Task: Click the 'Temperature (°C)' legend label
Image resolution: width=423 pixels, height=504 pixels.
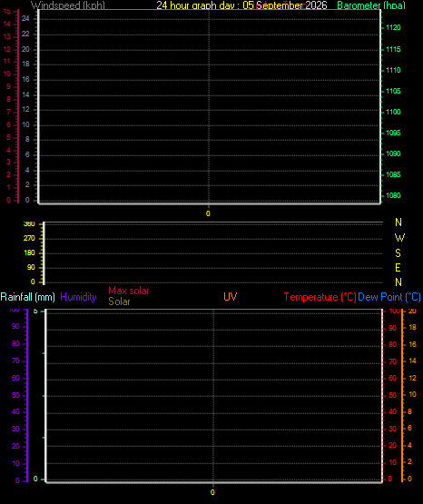Action: pos(320,297)
